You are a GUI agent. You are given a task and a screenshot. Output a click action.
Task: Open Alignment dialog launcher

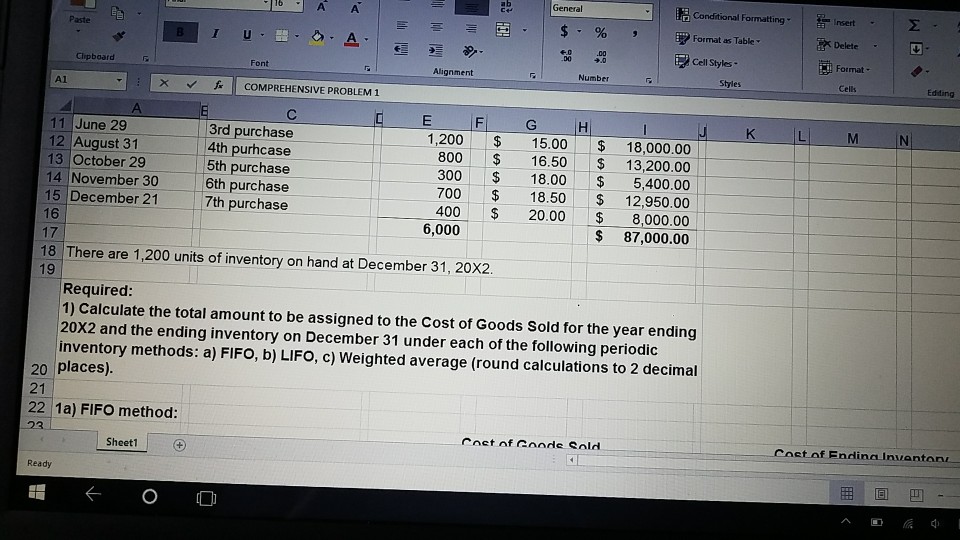click(532, 75)
